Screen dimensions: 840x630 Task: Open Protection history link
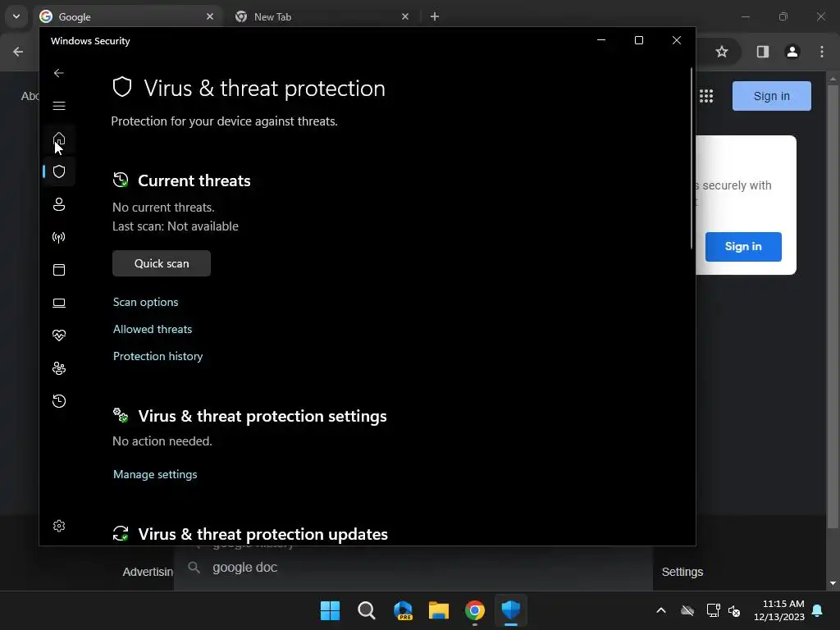[x=158, y=356]
